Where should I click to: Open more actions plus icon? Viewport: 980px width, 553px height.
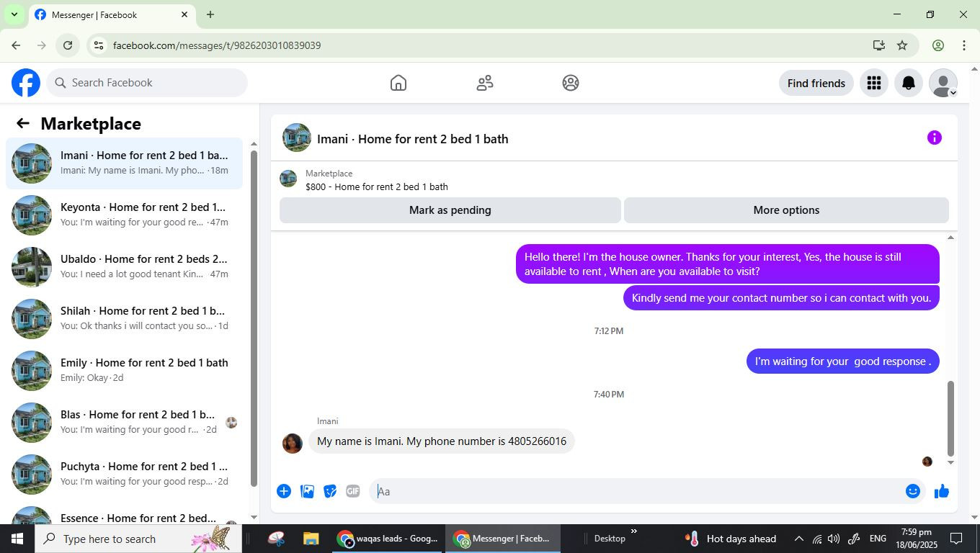point(284,491)
